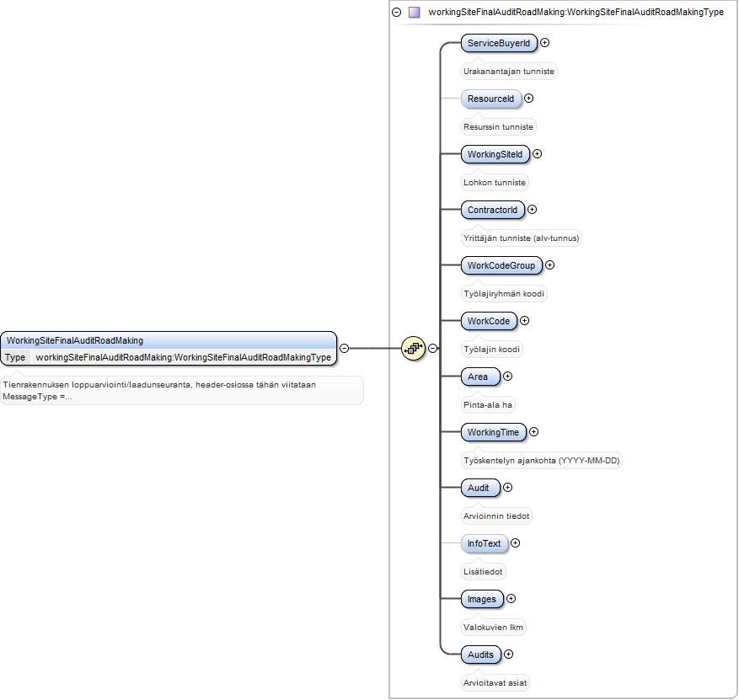Click the type name header text

[576, 13]
